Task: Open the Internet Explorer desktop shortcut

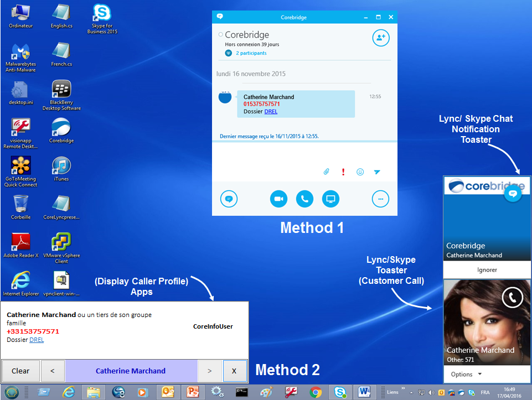Action: (20, 284)
